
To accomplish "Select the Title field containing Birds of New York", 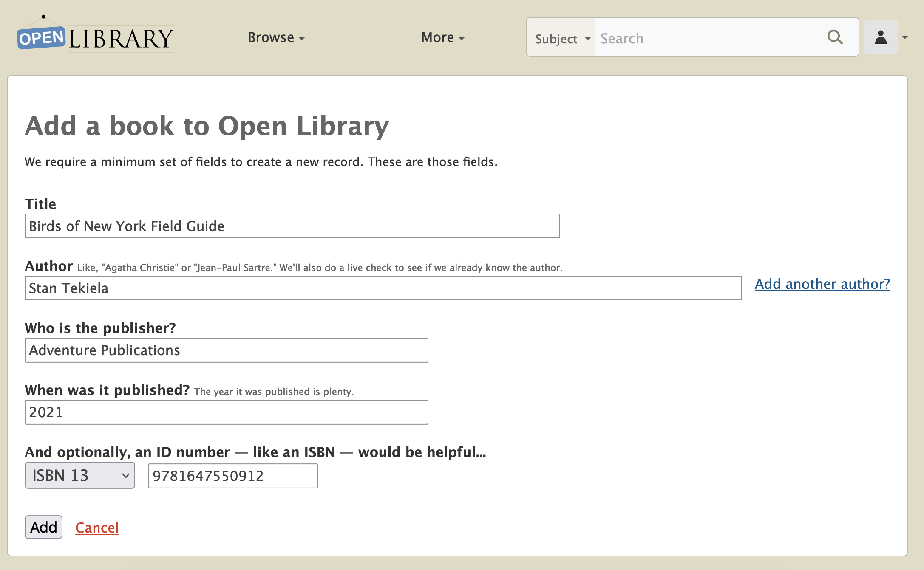I will (292, 226).
